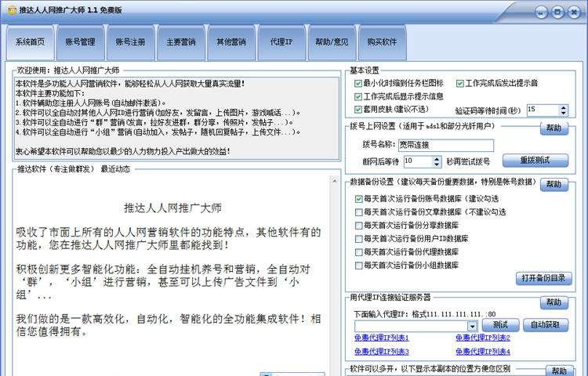Maximize the window with title bar button

point(557,13)
